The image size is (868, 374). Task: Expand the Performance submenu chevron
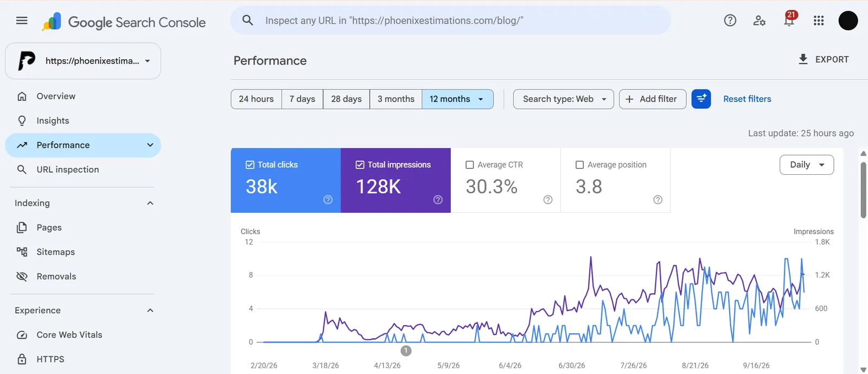click(150, 145)
